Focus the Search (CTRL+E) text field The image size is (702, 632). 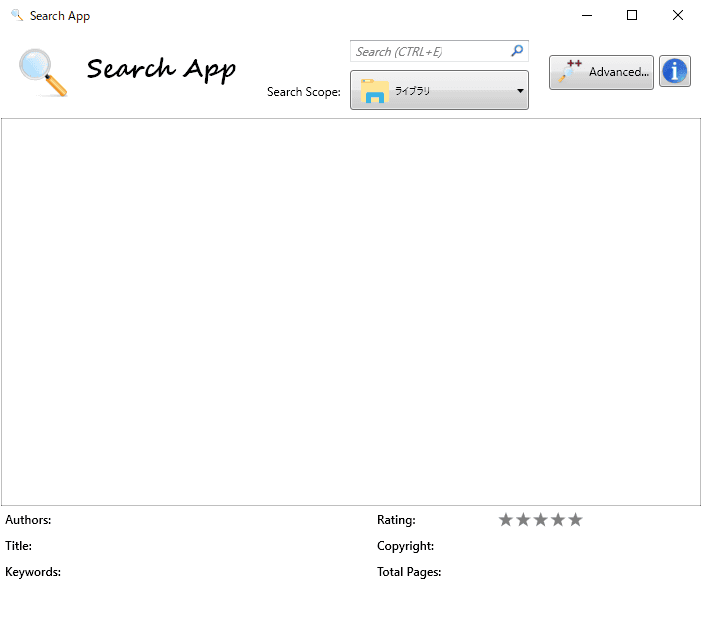[x=430, y=51]
